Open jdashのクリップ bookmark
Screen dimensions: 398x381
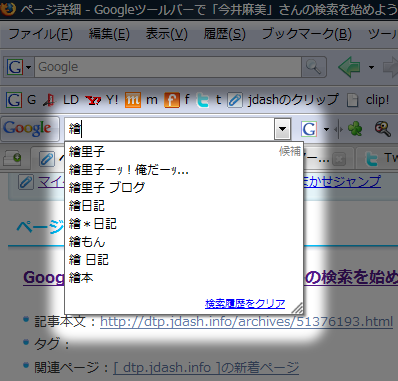point(283,100)
